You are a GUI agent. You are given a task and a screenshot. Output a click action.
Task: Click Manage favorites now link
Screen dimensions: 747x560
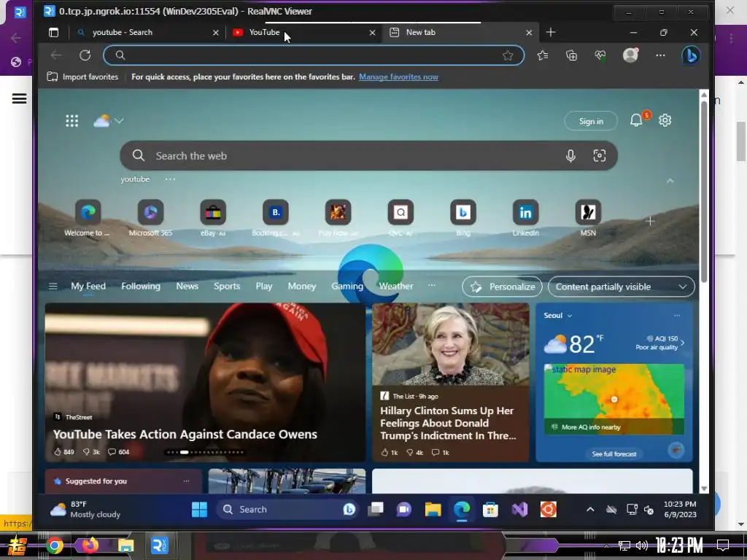coord(398,77)
